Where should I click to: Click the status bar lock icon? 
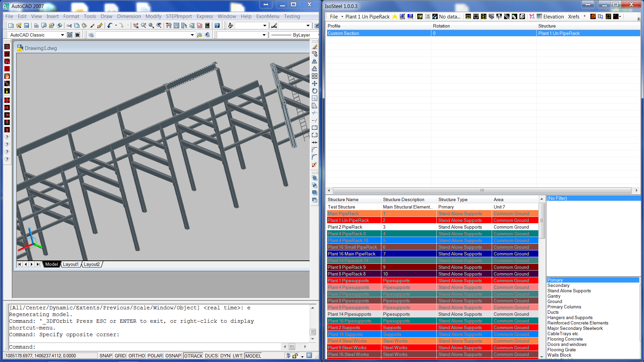[295, 356]
